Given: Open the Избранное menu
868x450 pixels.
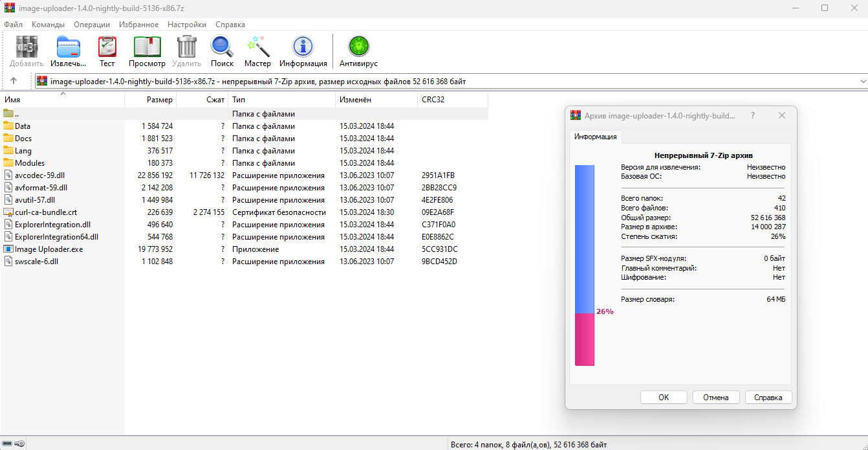Looking at the screenshot, I should (x=138, y=25).
